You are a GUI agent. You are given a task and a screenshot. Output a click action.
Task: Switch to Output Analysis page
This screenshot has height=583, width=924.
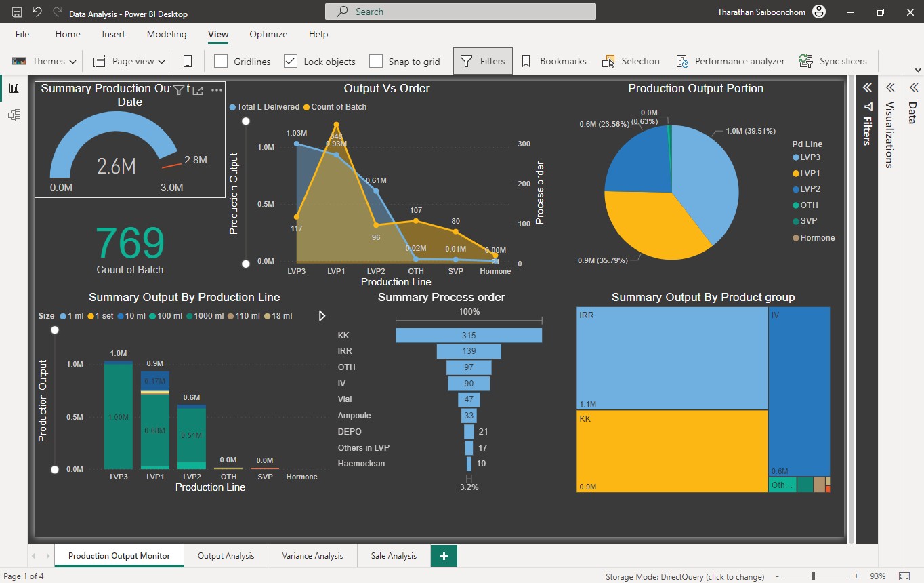tap(226, 556)
